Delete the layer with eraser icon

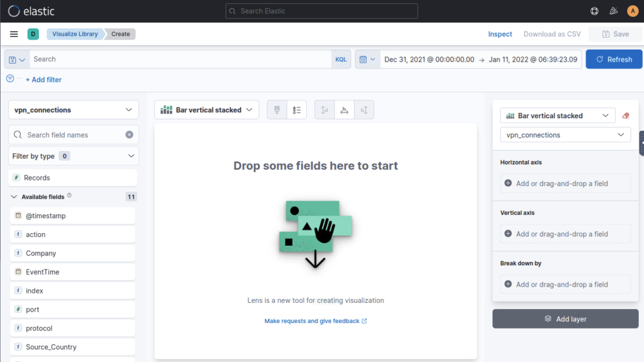[626, 116]
